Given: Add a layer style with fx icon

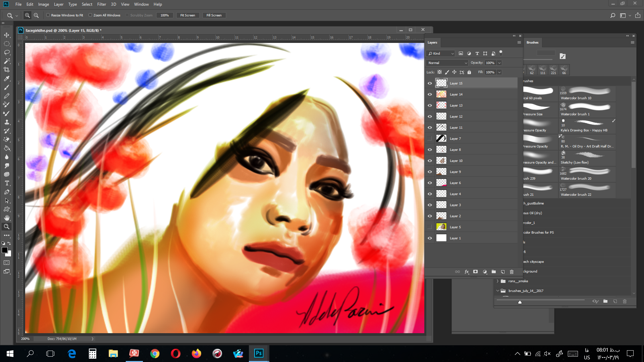Looking at the screenshot, I should (467, 272).
